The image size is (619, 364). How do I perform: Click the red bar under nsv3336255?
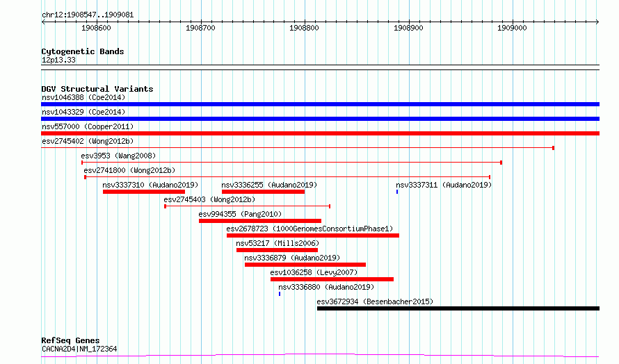pyautogui.click(x=264, y=192)
